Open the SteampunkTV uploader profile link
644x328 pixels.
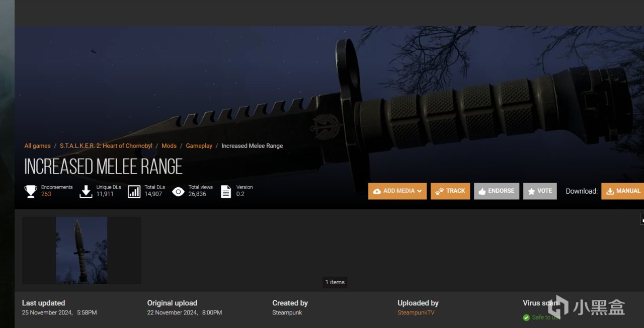(x=416, y=312)
